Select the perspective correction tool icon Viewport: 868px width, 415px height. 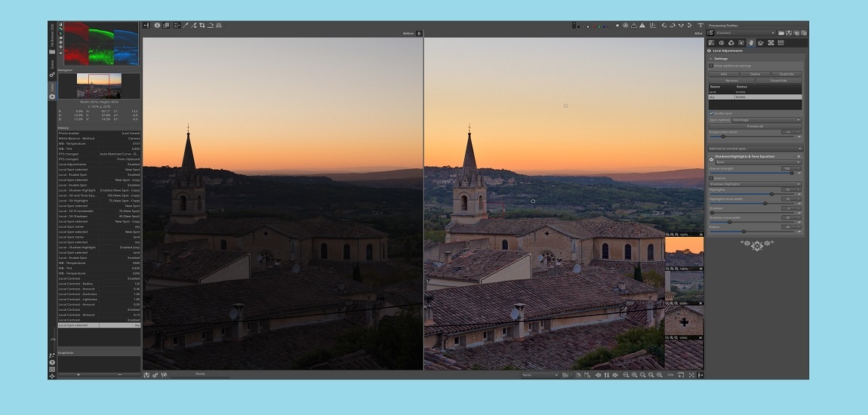pos(219,26)
